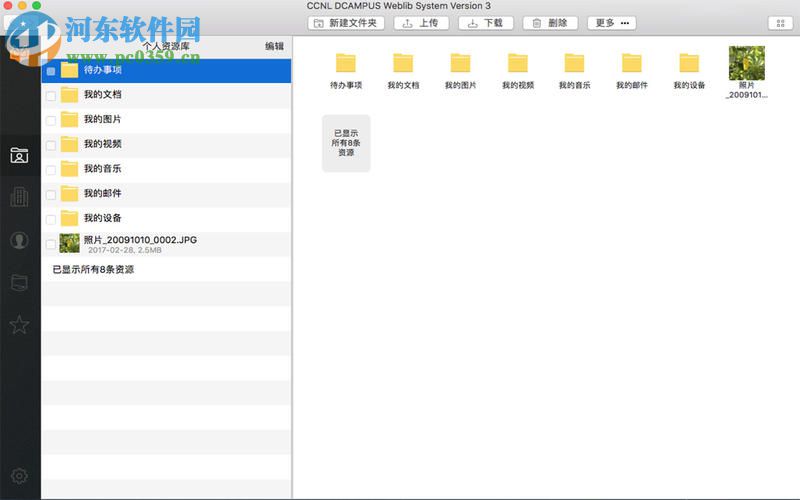The image size is (800, 500).
Task: Open 我的文档 folder icon in grid
Action: point(403,63)
